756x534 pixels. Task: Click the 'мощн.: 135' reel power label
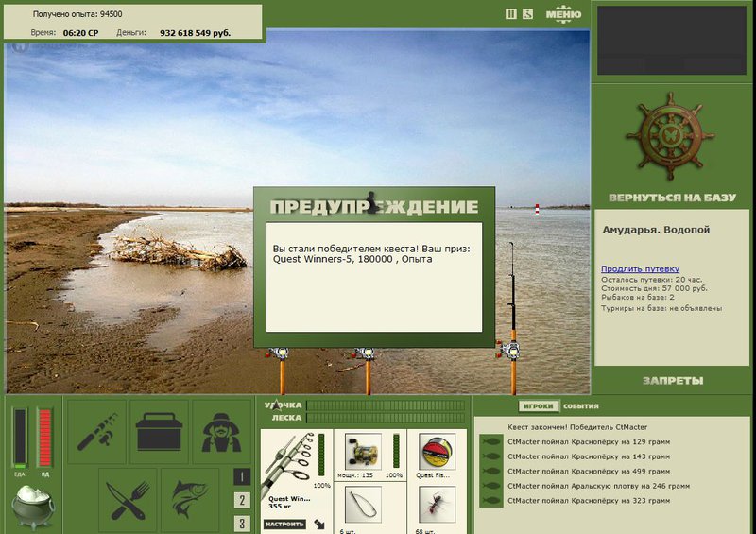355,475
